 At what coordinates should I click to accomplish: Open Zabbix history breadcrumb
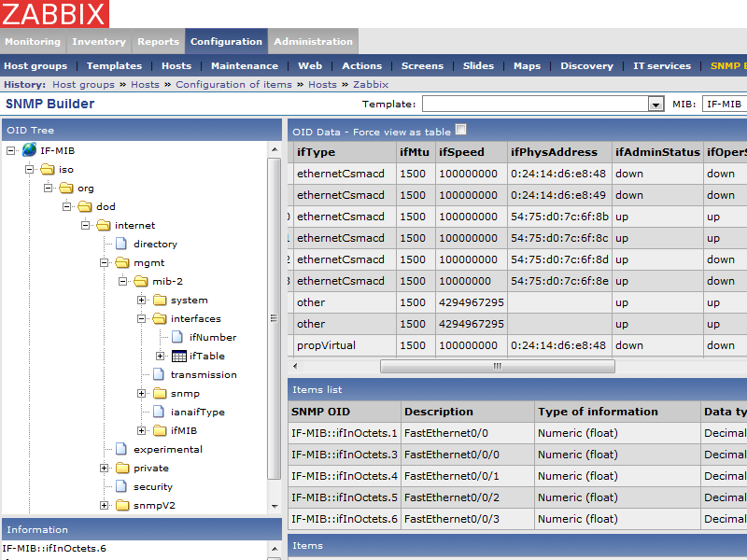[371, 84]
